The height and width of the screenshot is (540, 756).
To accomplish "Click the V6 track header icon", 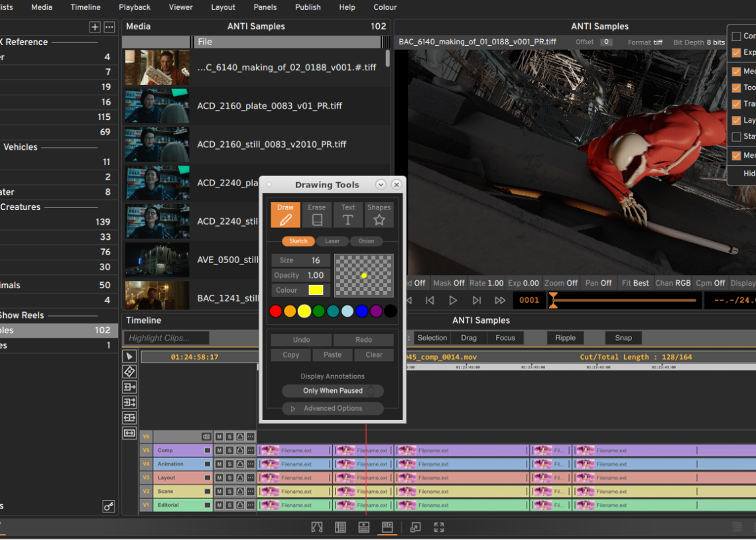I will click(206, 437).
